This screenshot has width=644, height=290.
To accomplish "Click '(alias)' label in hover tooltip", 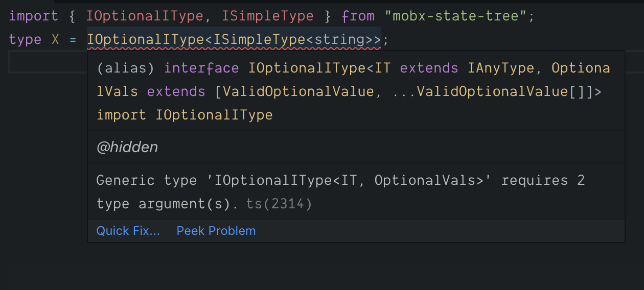I will coord(126,68).
